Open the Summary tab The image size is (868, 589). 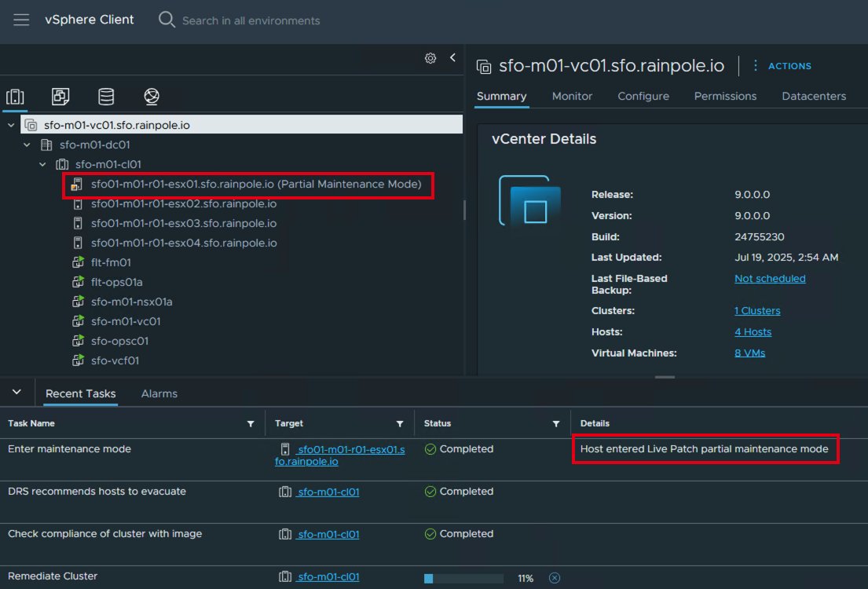tap(501, 97)
